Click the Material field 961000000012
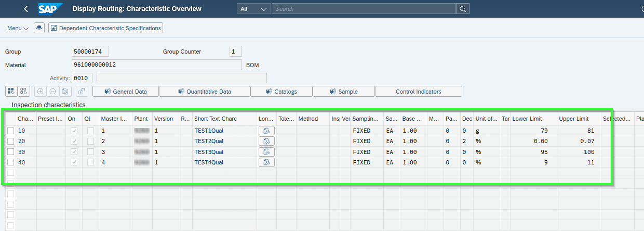Image resolution: width=644 pixels, height=231 pixels. pyautogui.click(x=157, y=65)
